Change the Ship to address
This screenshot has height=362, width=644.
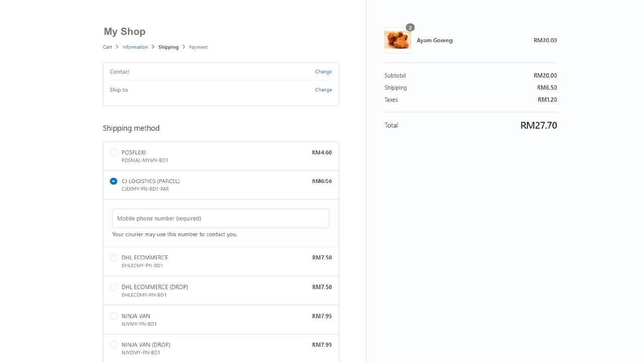point(324,90)
